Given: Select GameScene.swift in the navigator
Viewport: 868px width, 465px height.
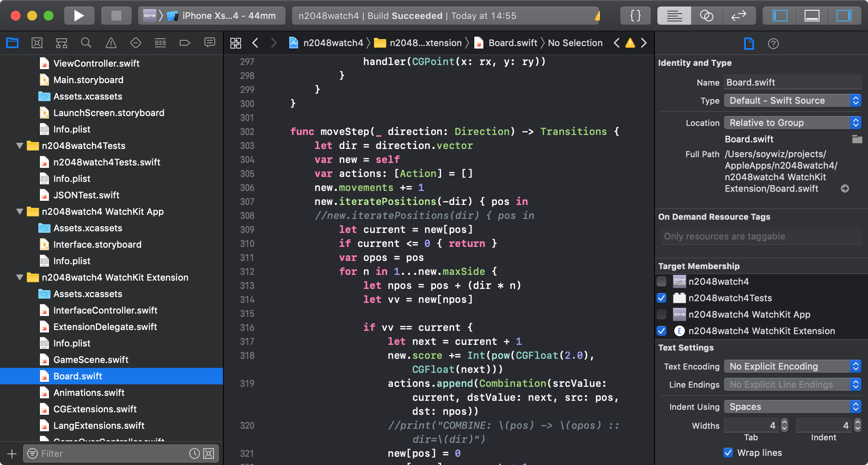Looking at the screenshot, I should tap(91, 360).
